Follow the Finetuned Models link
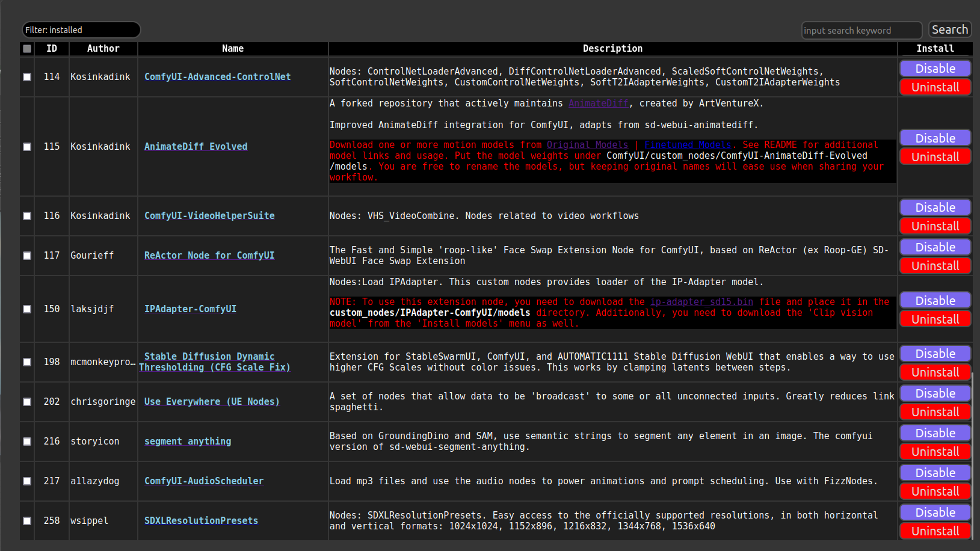This screenshot has width=980, height=551. pyautogui.click(x=688, y=145)
